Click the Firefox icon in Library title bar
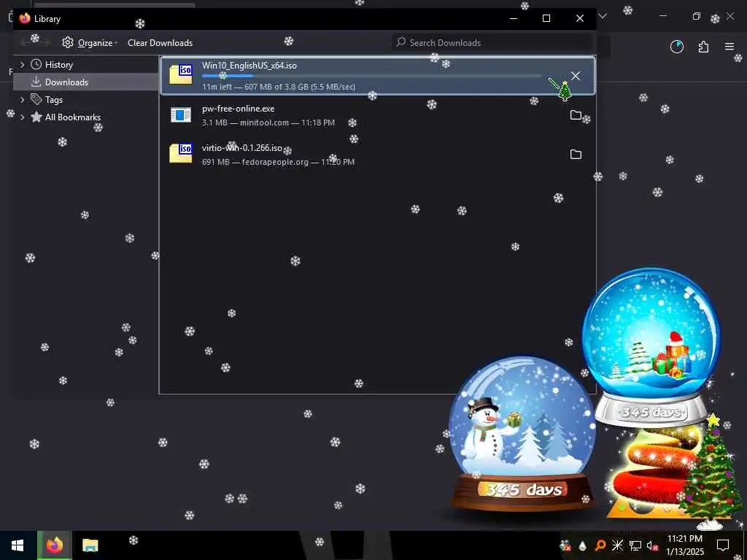 [x=25, y=18]
